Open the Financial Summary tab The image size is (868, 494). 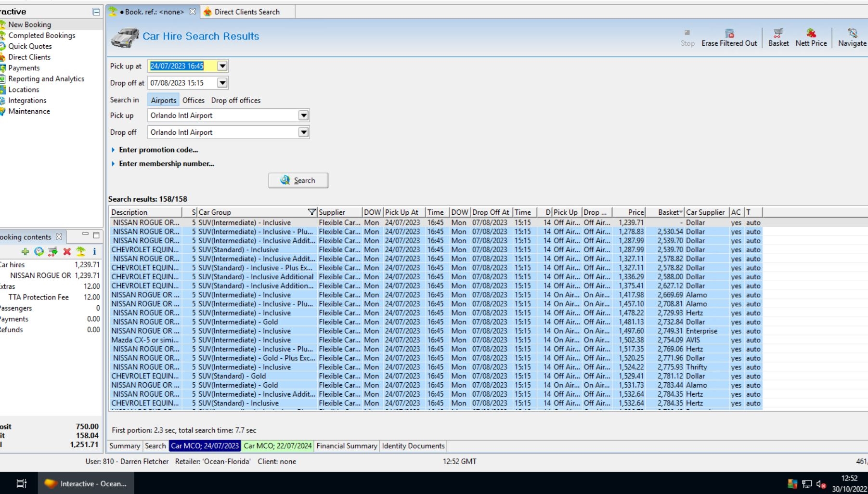[x=347, y=446]
